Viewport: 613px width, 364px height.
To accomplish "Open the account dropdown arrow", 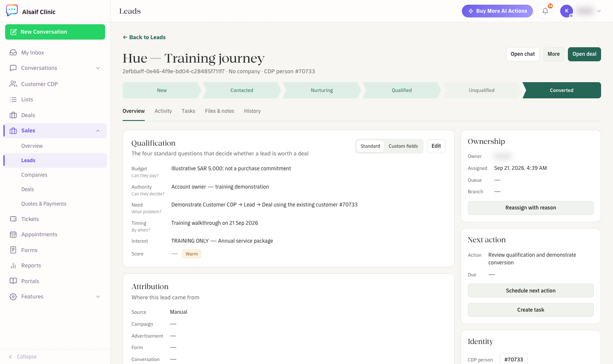I will 599,11.
